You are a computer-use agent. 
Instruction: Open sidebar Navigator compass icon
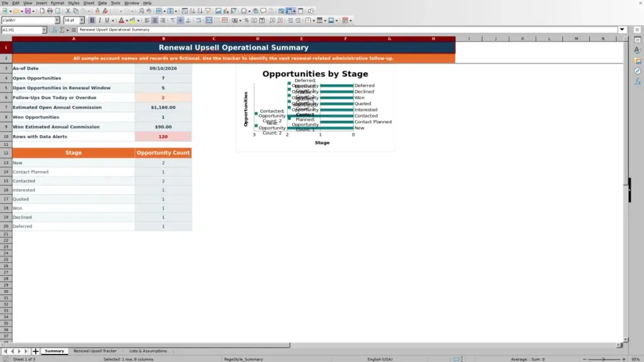638,72
